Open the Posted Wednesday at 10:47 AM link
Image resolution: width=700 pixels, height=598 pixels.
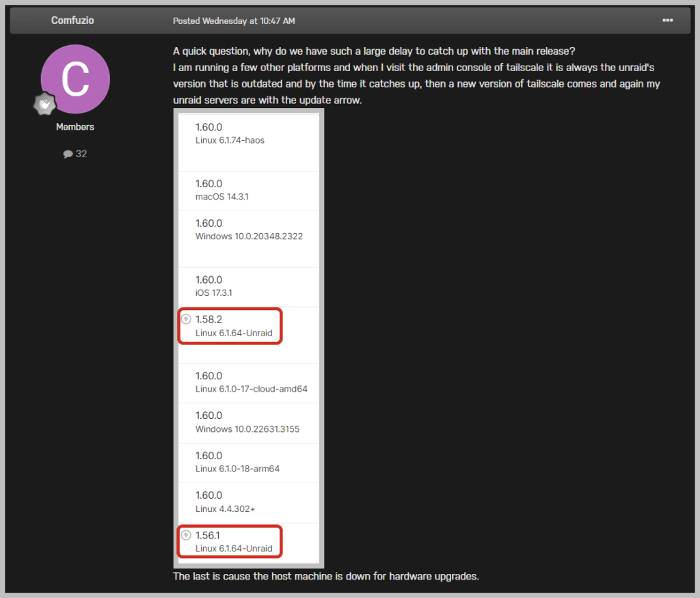[x=234, y=21]
